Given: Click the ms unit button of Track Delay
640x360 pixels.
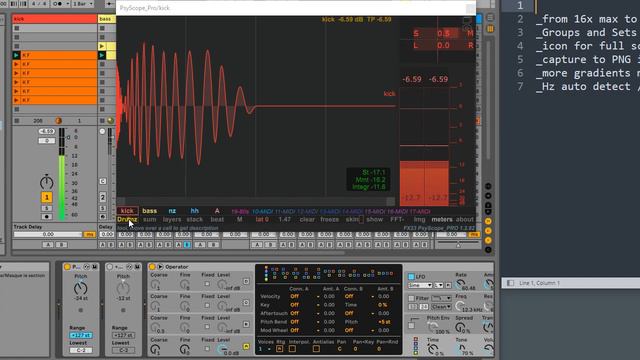Looking at the screenshot, I should 89,235.
